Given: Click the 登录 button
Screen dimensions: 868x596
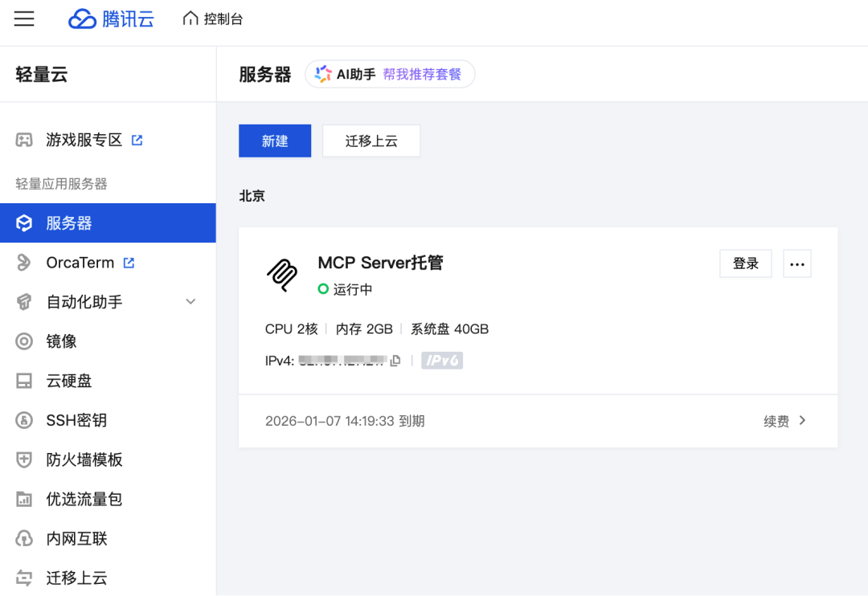Looking at the screenshot, I should click(746, 263).
